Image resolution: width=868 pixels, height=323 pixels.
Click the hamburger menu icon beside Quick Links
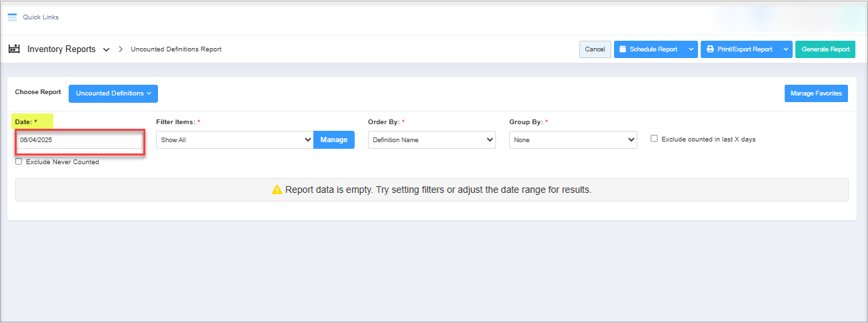coord(12,17)
